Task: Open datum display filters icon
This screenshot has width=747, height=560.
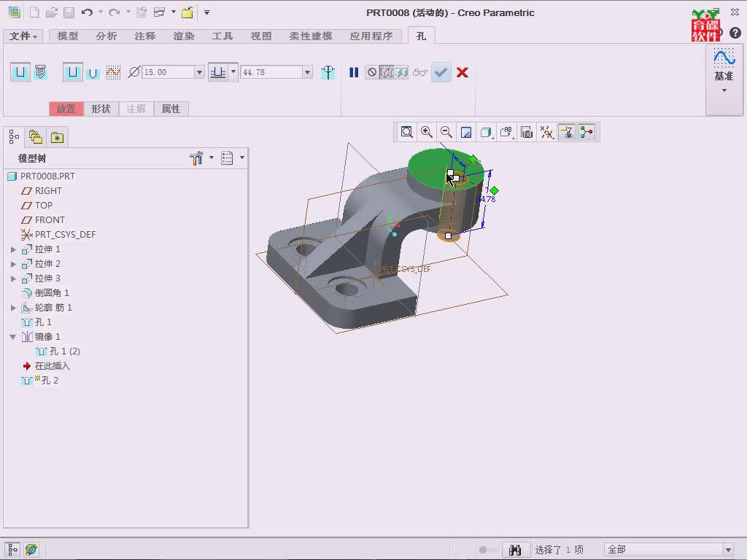Action: (546, 133)
